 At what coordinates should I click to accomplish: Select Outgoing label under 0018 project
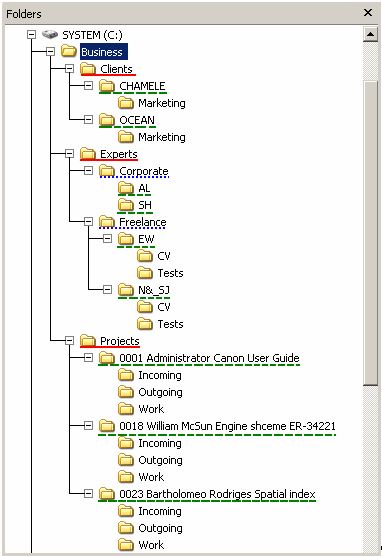click(x=160, y=460)
